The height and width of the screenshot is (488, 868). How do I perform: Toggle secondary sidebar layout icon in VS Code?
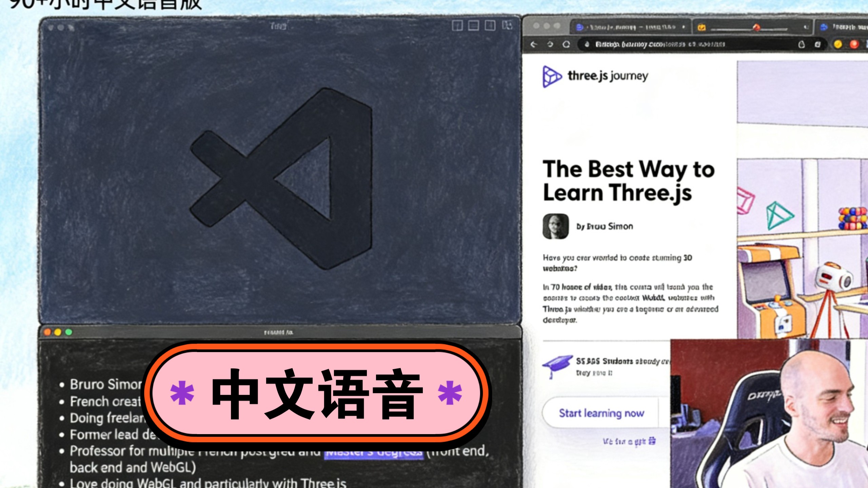[x=490, y=25]
